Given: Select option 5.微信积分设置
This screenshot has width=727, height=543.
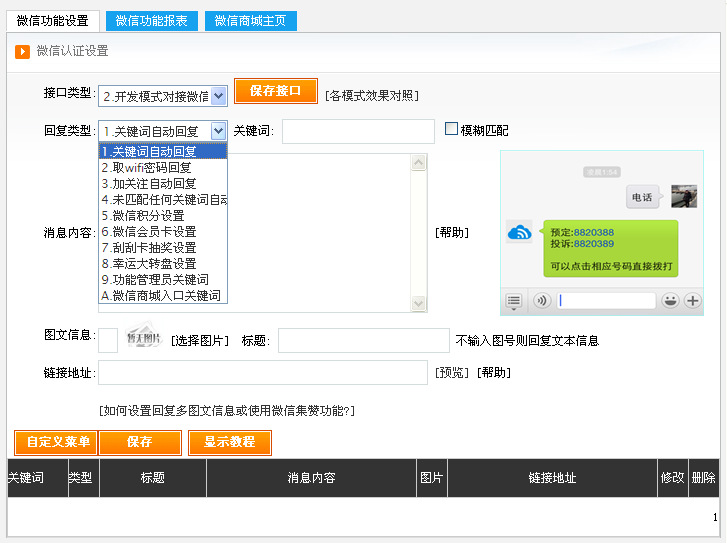Looking at the screenshot, I should pyautogui.click(x=163, y=216).
